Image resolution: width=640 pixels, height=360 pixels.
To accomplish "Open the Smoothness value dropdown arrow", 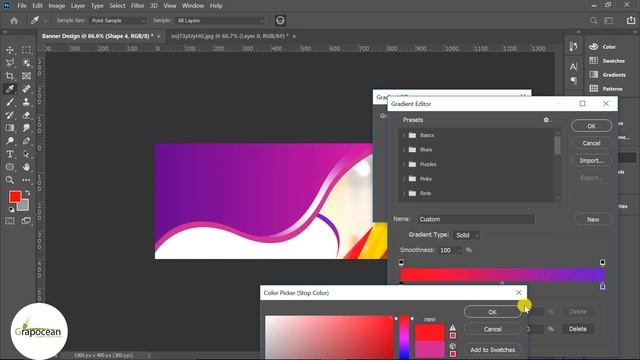I will pos(459,250).
